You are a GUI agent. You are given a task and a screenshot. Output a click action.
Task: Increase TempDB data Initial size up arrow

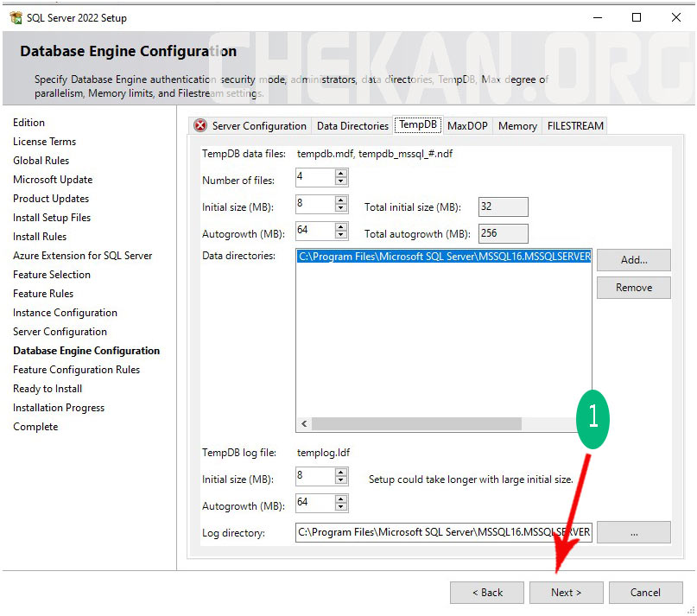pos(341,200)
